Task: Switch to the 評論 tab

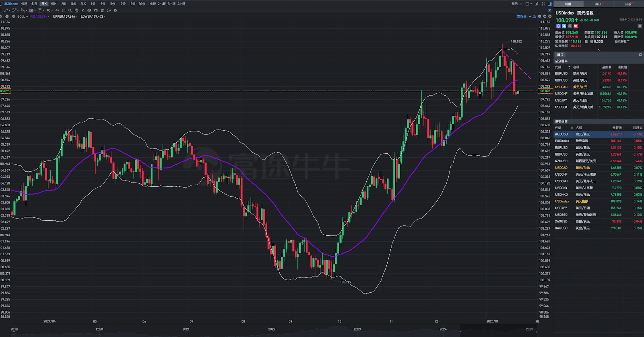Action: [629, 4]
